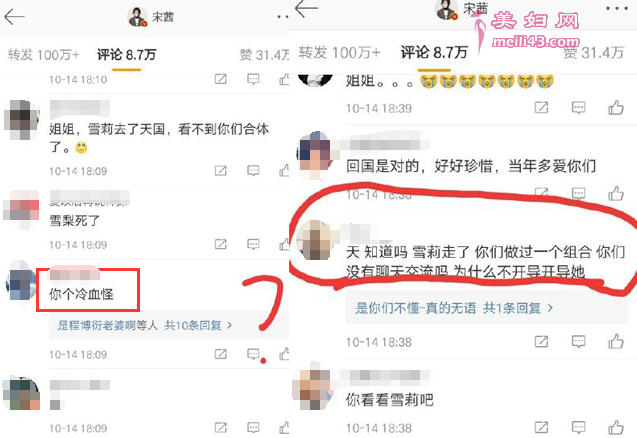The image size is (637, 438).
Task: Reply to the comment 你看看雪莉吧
Action: coord(578,427)
